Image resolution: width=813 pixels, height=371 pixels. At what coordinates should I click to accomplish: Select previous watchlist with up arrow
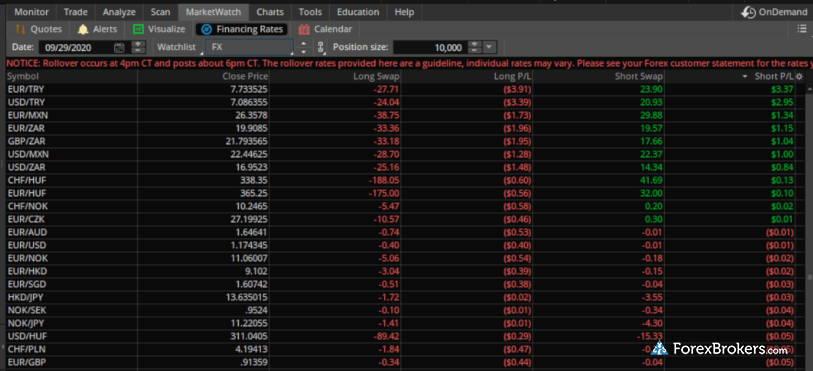[x=303, y=44]
